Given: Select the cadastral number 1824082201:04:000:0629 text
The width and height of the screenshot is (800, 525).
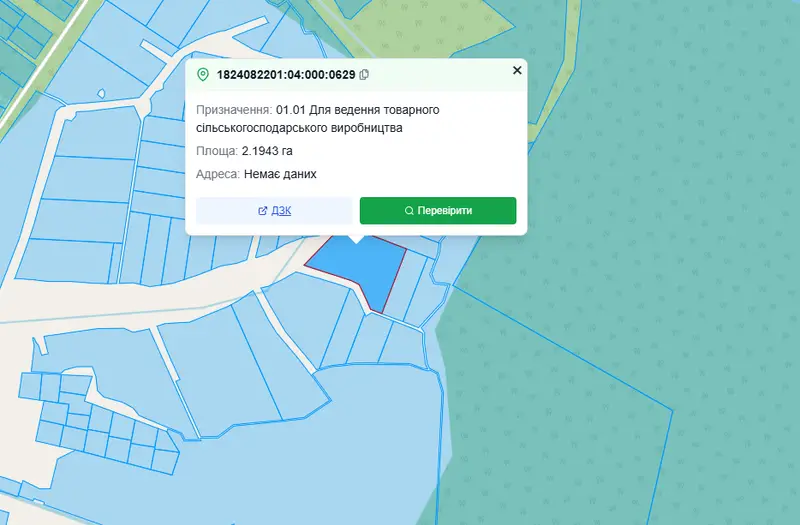Looking at the screenshot, I should 286,74.
